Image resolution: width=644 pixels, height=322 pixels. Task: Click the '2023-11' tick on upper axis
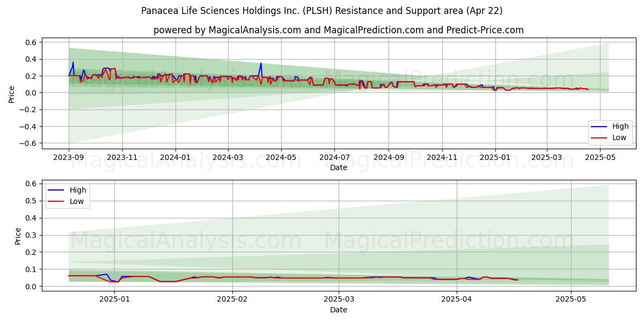coord(122,157)
